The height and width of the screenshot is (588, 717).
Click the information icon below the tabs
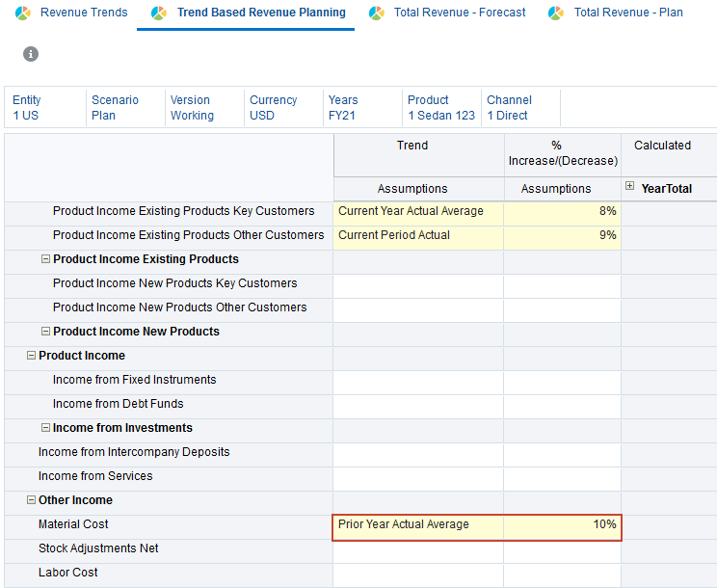tap(31, 54)
